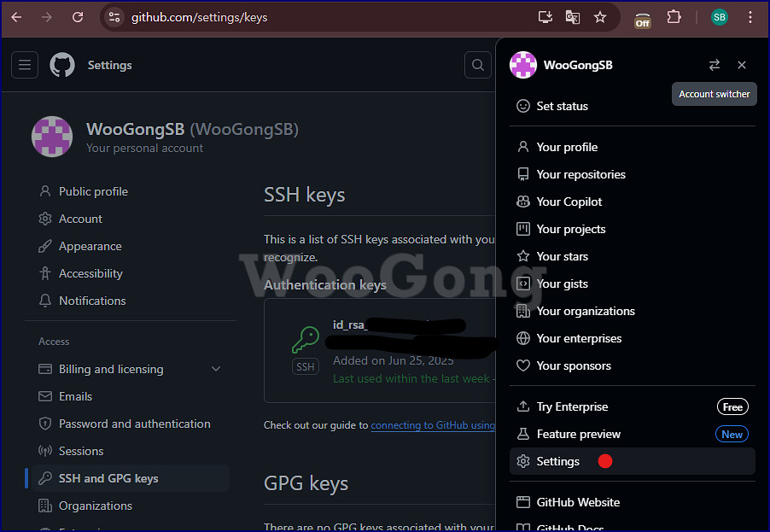Bookmark this page with star icon
This screenshot has height=532, width=770.
pyautogui.click(x=599, y=17)
